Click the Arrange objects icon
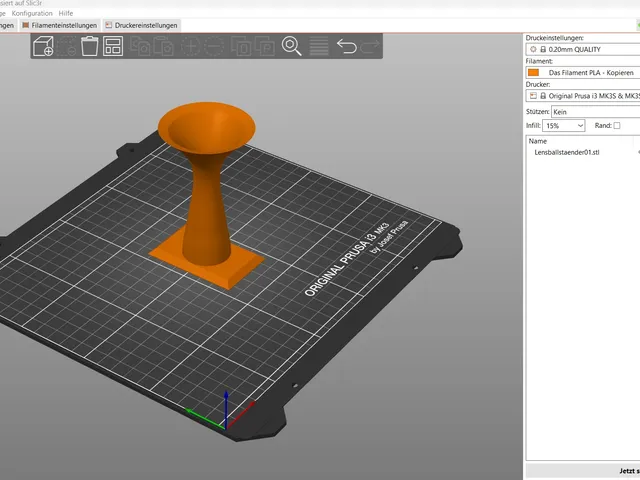Image resolution: width=640 pixels, height=480 pixels. pyautogui.click(x=113, y=46)
